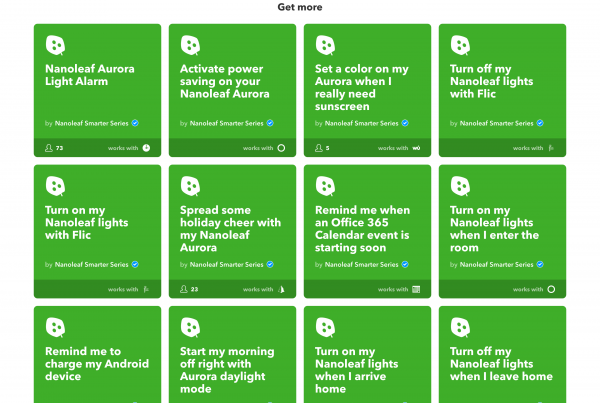Screen dimensions: 600x403
Task: Click Nanoleaf logo on Nanoleaf Aurora Light Alarm card
Action: pyautogui.click(x=55, y=45)
